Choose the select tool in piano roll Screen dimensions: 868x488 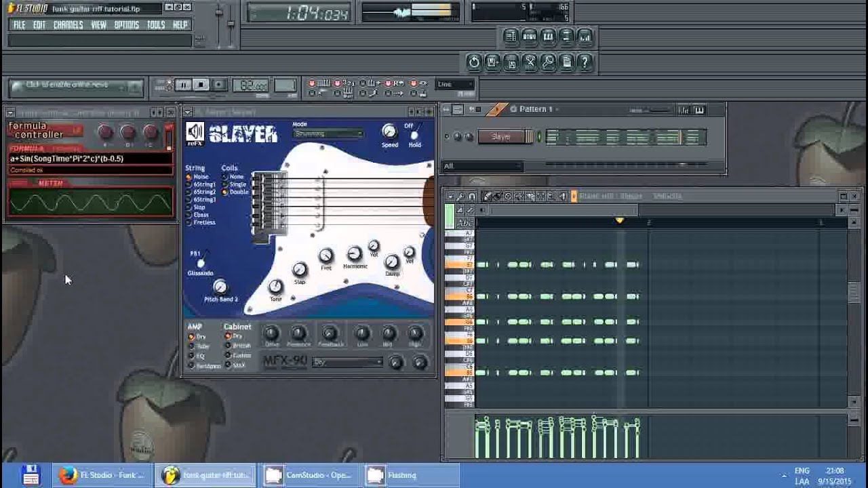point(541,197)
